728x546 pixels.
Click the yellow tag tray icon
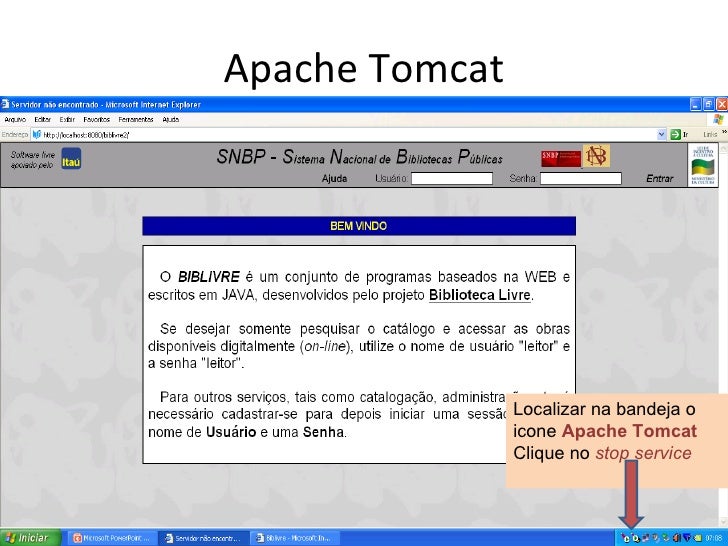pos(697,538)
